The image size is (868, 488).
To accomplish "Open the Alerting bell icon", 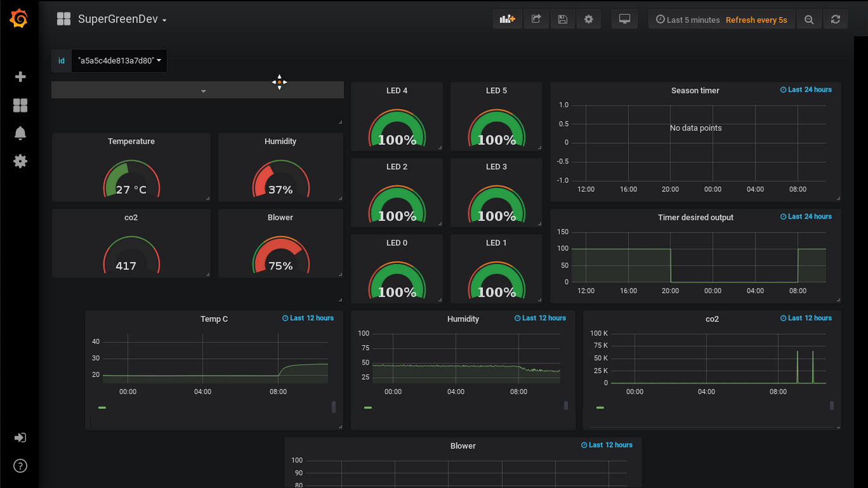I will pyautogui.click(x=20, y=133).
